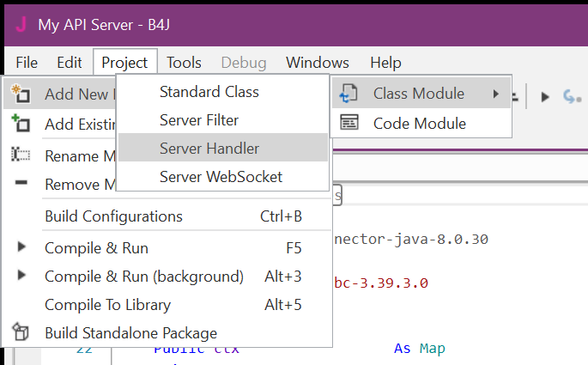Screen dimensions: 588x365
Task: Open the Windows menu
Action: click(318, 63)
